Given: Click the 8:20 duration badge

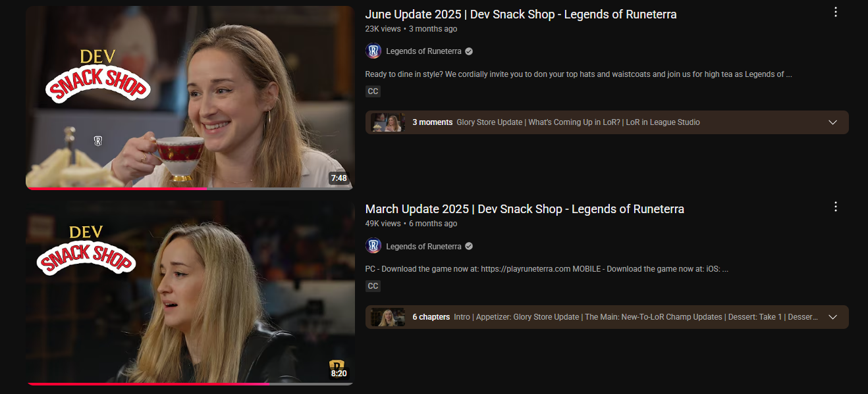Looking at the screenshot, I should click(x=339, y=374).
